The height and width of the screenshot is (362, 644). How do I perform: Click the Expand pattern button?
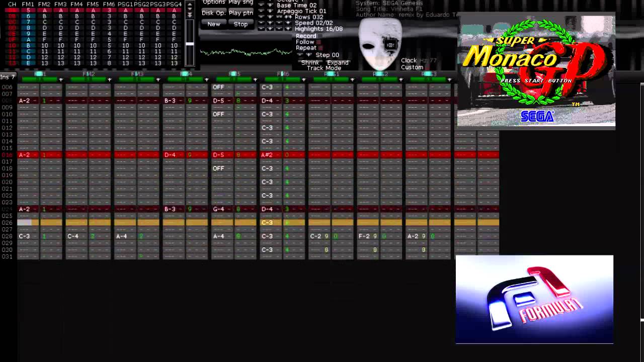[338, 62]
